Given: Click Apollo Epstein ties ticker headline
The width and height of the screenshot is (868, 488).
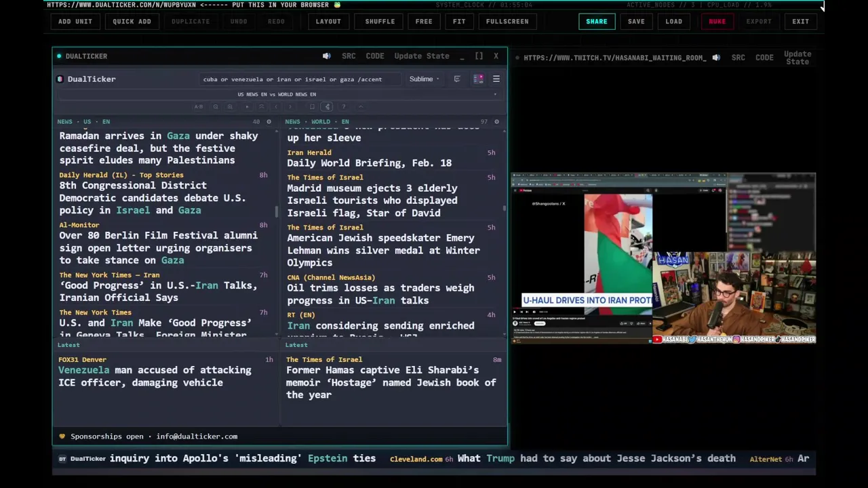Looking at the screenshot, I should pos(243,459).
